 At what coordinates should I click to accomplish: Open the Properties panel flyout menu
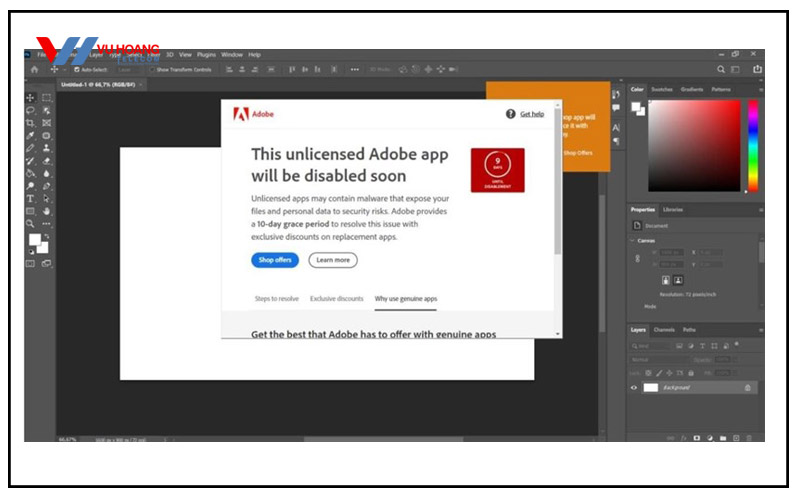coord(760,210)
